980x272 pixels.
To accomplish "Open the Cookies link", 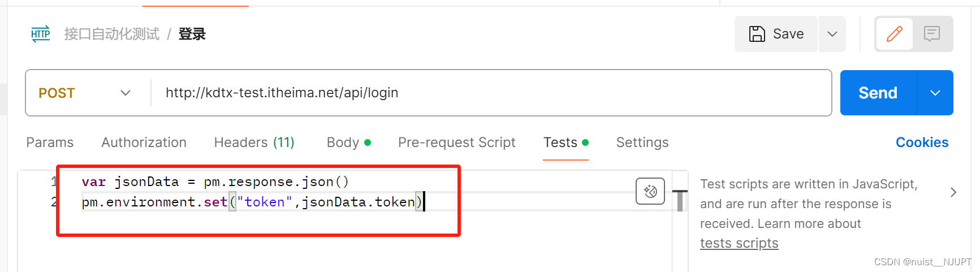I will (922, 143).
